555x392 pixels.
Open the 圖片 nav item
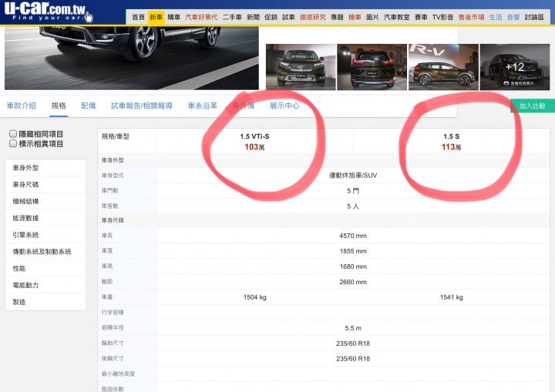tap(372, 17)
